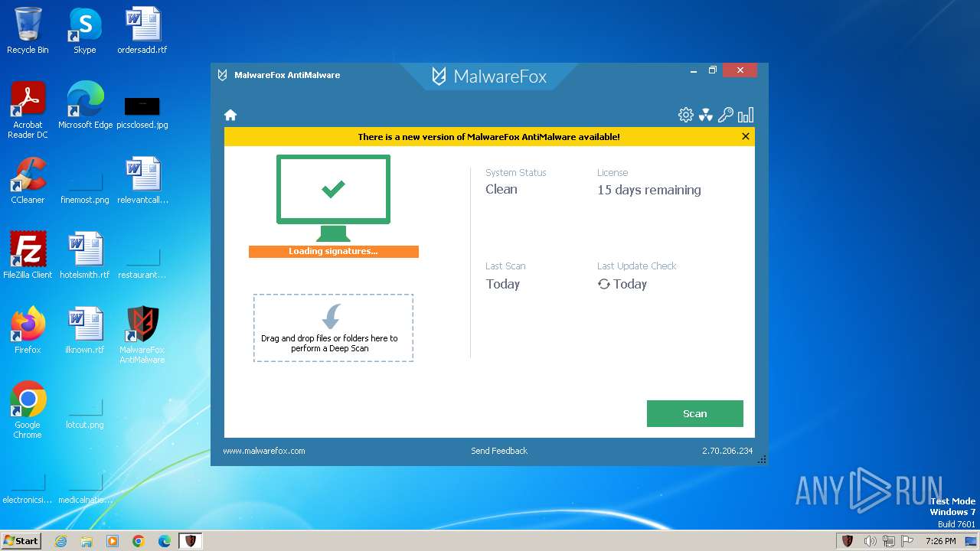The height and width of the screenshot is (551, 980).
Task: Click the version number 2.70.206.234
Action: 727,451
